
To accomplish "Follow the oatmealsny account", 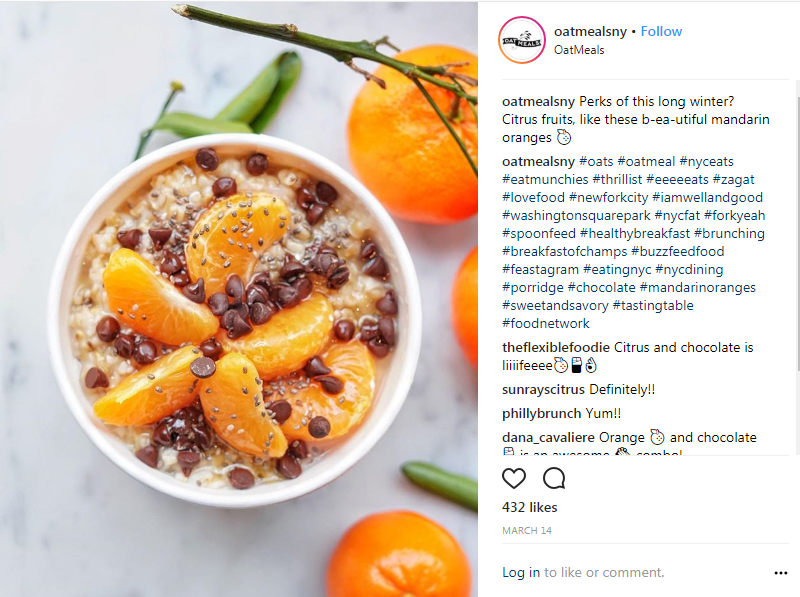I will (x=661, y=31).
